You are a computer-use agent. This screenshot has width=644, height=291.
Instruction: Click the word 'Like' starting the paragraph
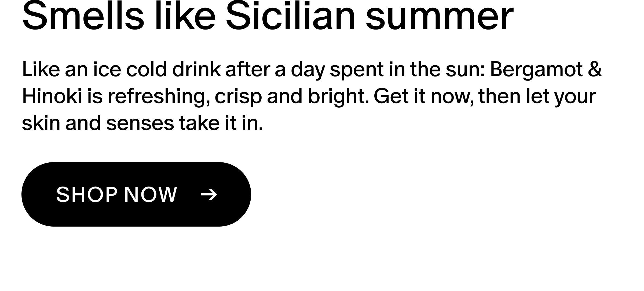point(41,69)
